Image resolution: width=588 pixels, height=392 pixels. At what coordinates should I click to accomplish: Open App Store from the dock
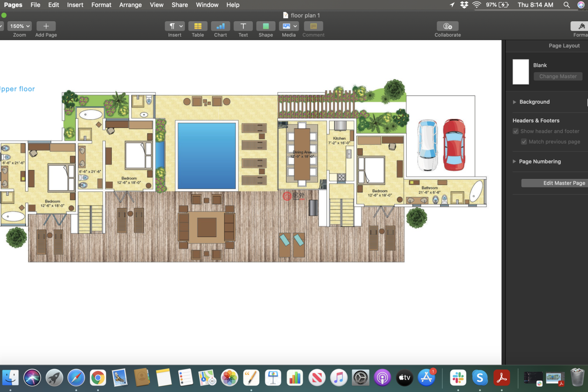click(426, 378)
